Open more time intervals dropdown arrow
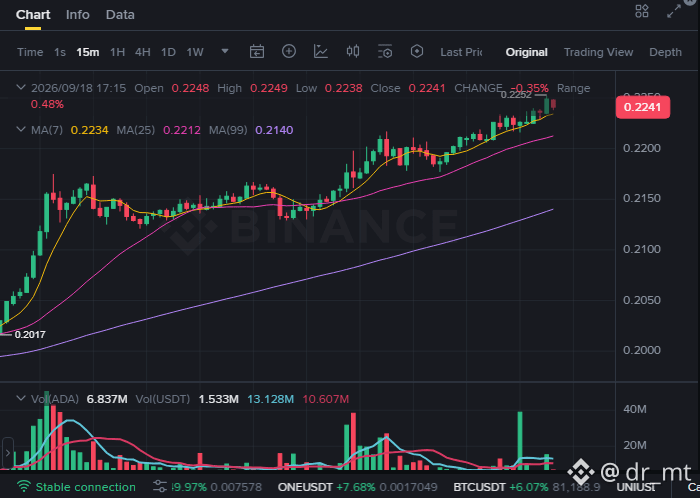 (225, 51)
